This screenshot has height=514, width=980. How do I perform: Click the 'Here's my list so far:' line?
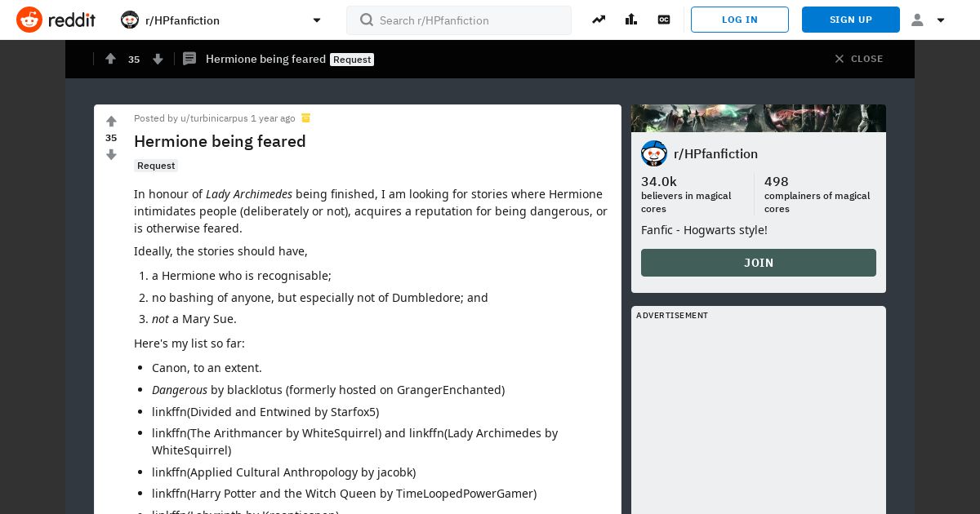pyautogui.click(x=189, y=343)
